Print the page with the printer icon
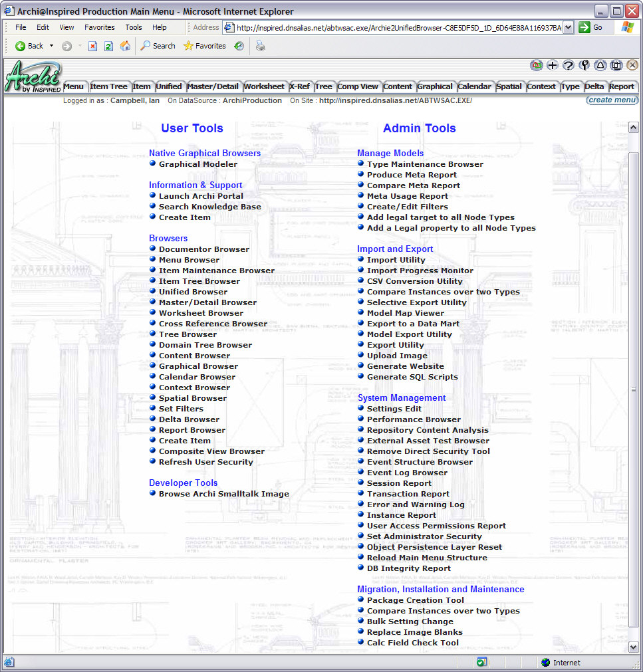Image resolution: width=643 pixels, height=672 pixels. coord(260,46)
